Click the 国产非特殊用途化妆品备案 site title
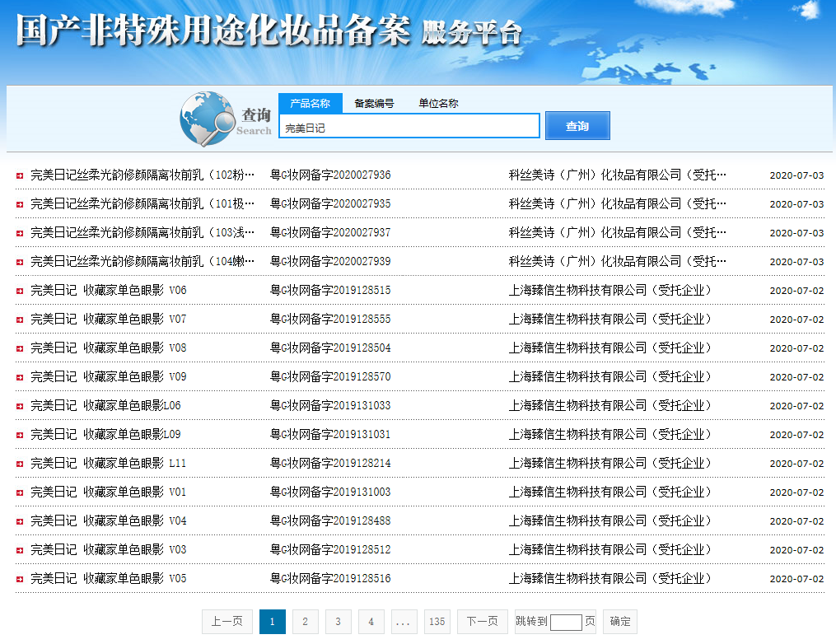Screen dimensions: 836x644 click(x=213, y=30)
